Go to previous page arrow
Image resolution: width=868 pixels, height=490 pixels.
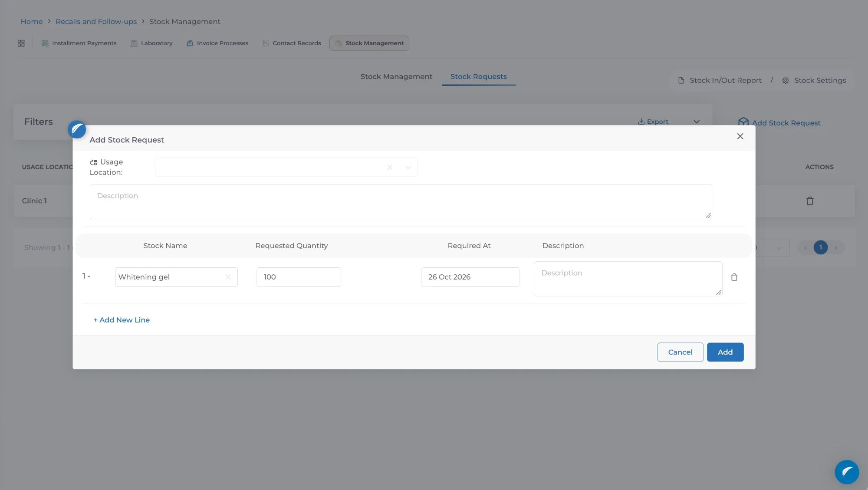[x=805, y=248]
